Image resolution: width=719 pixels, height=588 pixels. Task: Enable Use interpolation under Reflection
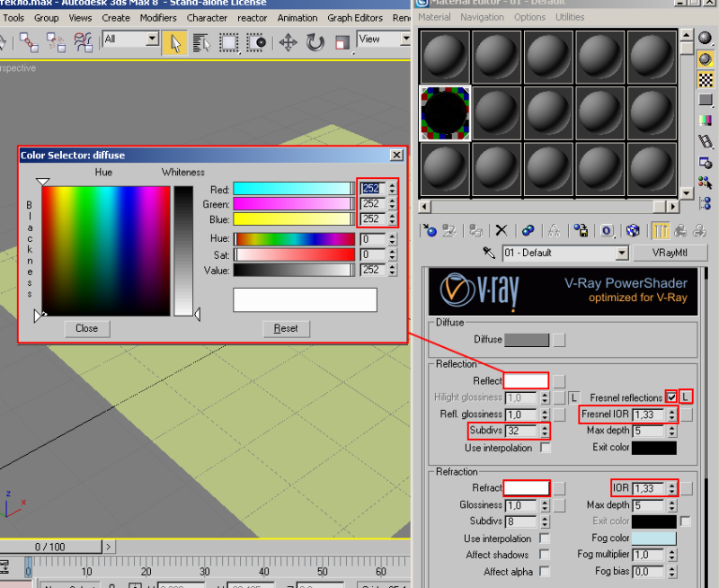point(546,448)
